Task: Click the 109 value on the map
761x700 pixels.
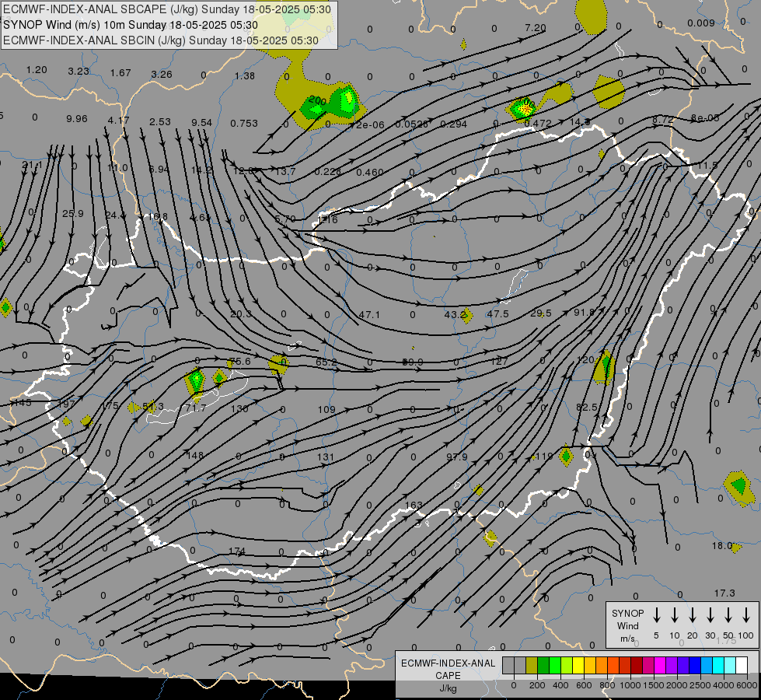Action: point(326,410)
